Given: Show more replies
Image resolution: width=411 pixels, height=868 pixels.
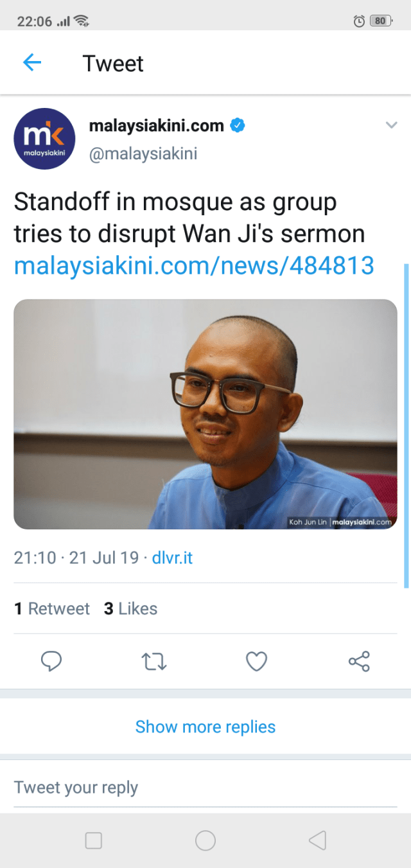Looking at the screenshot, I should [205, 727].
